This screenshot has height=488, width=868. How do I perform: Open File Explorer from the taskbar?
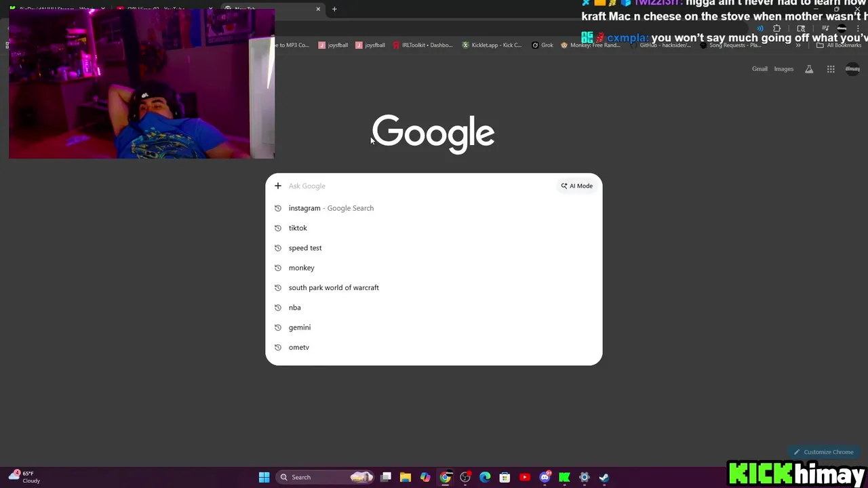(x=406, y=477)
